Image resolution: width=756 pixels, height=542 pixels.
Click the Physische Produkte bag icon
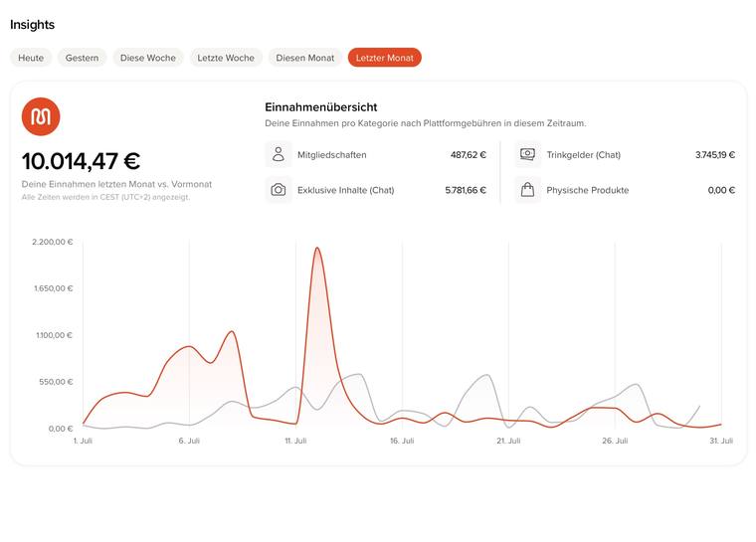click(x=527, y=190)
